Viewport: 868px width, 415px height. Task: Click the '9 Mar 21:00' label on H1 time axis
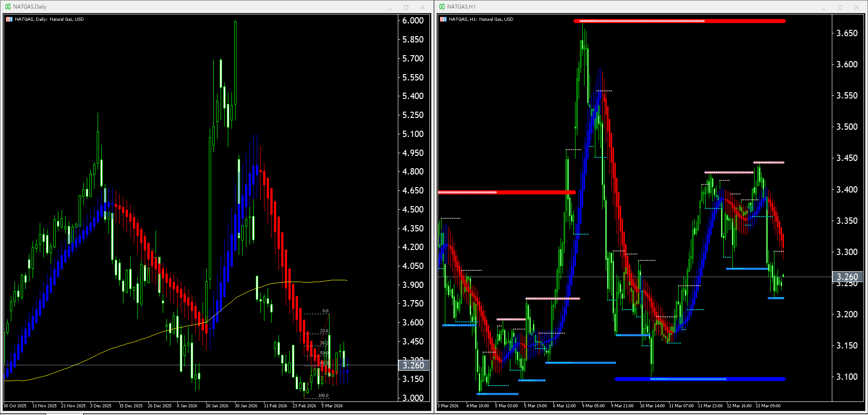(x=622, y=406)
